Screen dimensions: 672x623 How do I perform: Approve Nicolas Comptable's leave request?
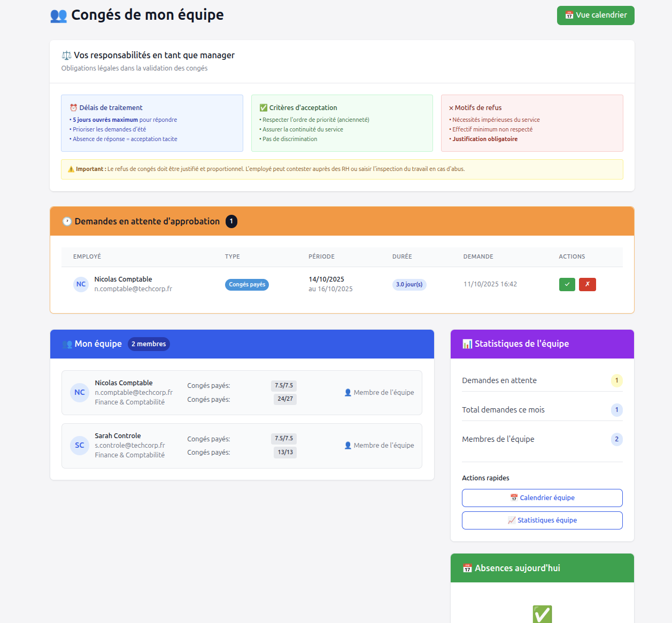[x=567, y=284]
